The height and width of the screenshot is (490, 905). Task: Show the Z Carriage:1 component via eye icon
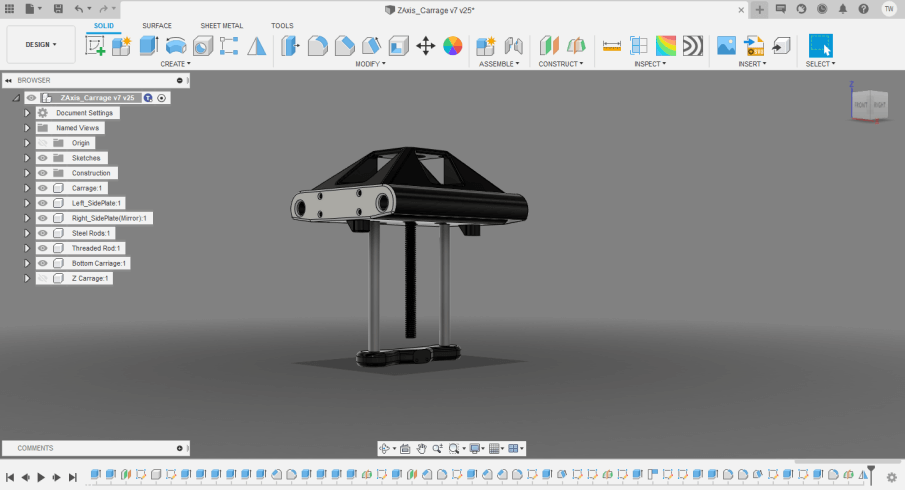click(43, 278)
